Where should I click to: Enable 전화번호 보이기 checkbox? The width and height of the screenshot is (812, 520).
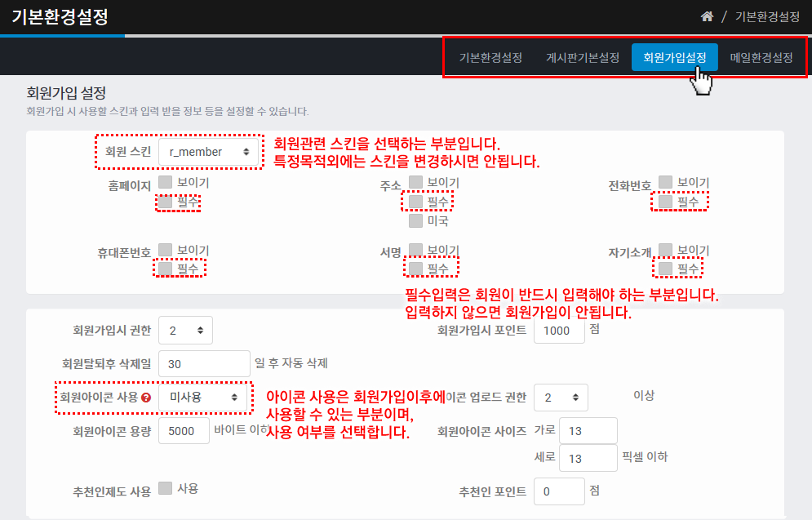point(666,182)
